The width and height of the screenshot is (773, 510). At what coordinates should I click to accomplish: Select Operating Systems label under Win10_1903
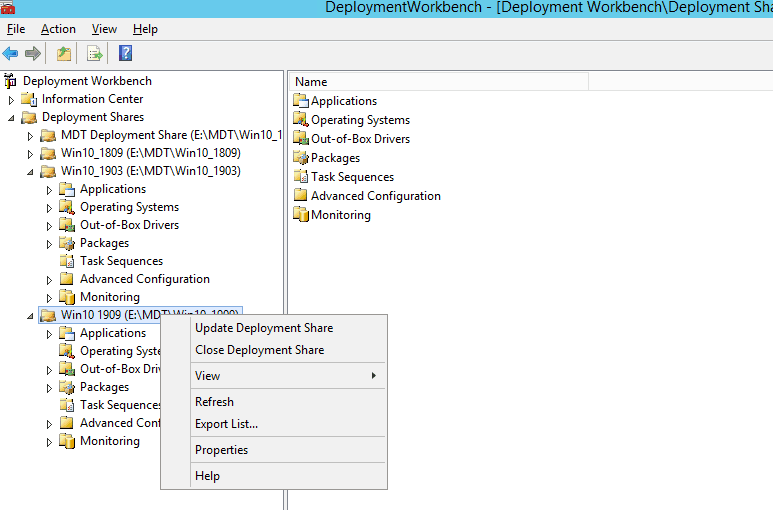point(130,207)
